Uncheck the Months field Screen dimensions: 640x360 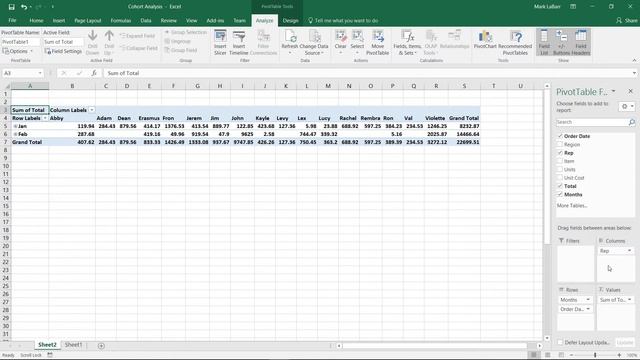[560, 195]
